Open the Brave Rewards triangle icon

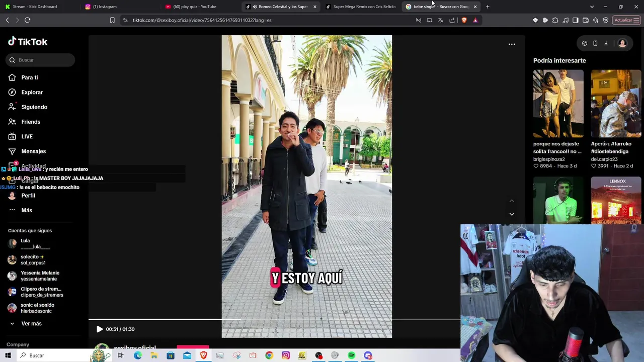475,20
